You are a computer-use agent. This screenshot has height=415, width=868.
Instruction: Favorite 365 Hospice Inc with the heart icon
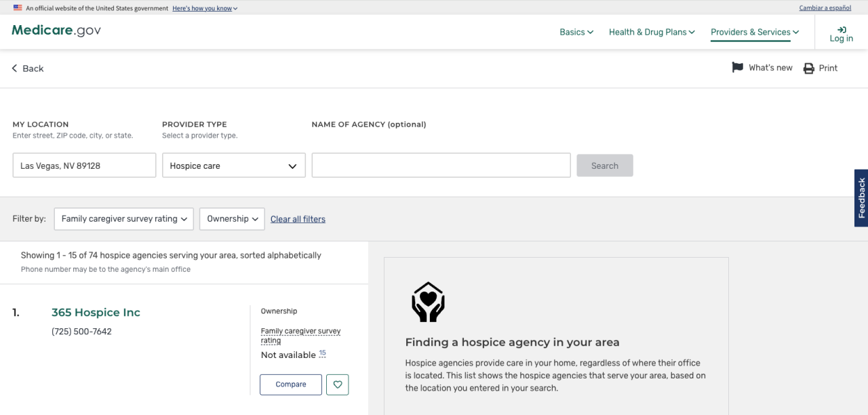click(337, 384)
